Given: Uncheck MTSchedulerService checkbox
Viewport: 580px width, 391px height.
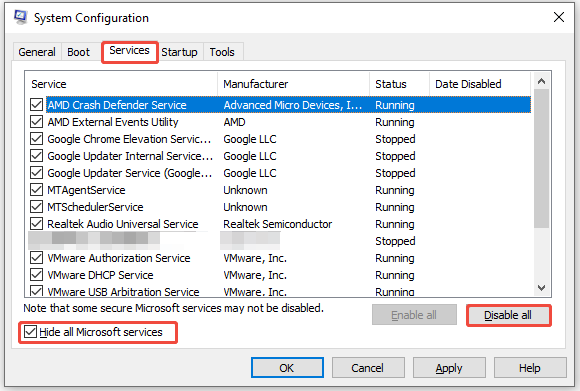Looking at the screenshot, I should coord(36,207).
